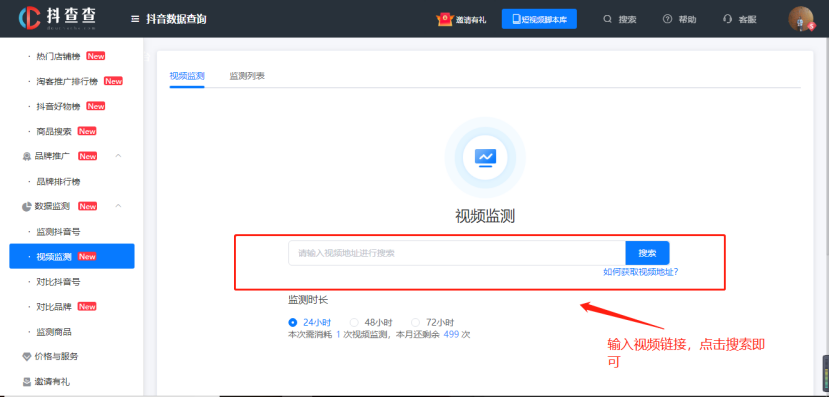
Task: Click the search magnifier icon in header
Action: pos(607,19)
